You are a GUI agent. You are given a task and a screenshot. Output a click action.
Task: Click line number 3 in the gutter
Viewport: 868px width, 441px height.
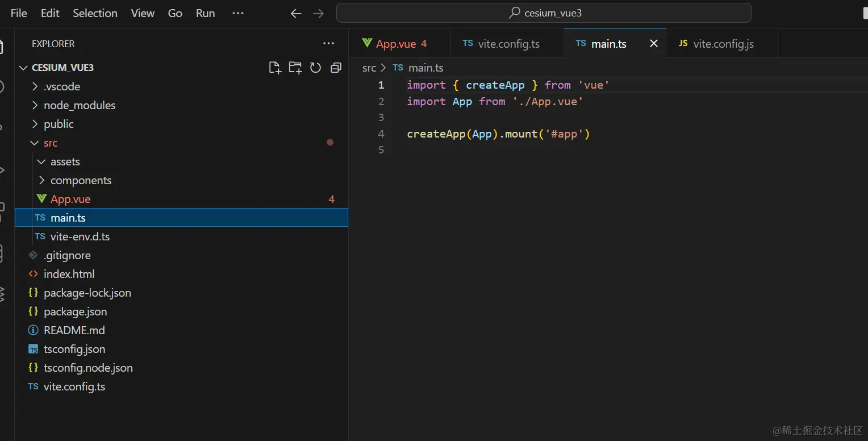click(x=381, y=118)
